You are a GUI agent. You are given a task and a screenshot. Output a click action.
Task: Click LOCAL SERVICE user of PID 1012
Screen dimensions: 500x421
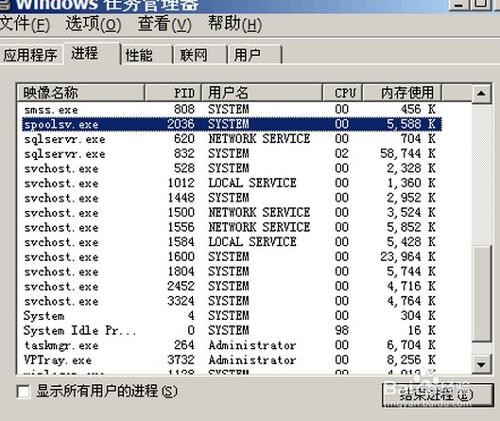coord(252,183)
